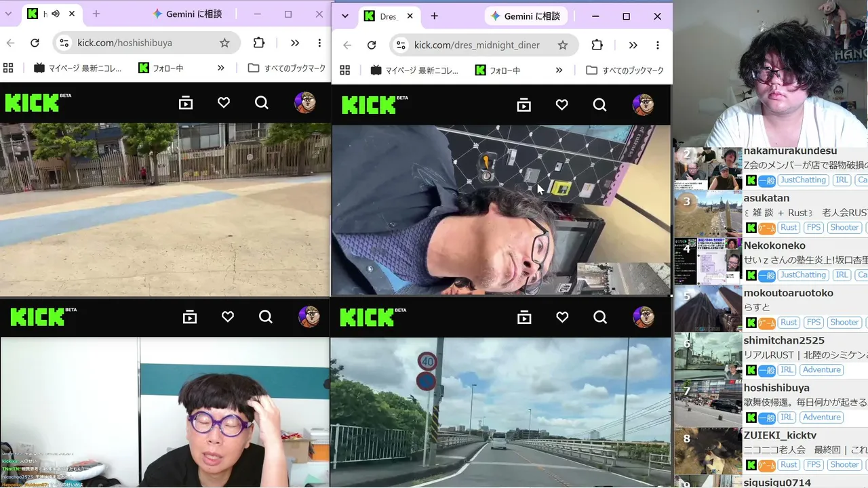868x488 pixels.
Task: Go back in the hoshishibuya window
Action: click(11, 43)
